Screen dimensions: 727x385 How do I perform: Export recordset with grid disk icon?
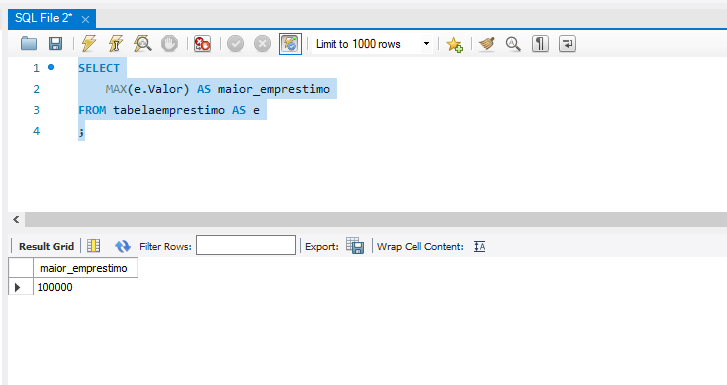coord(355,245)
